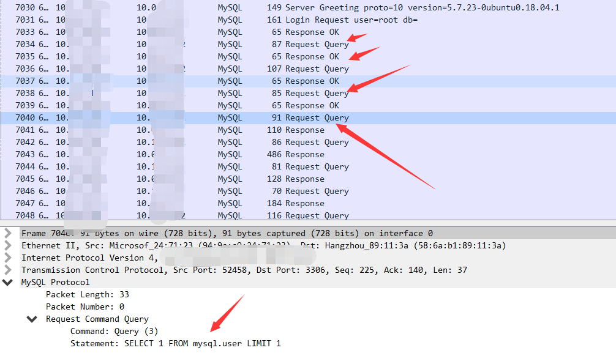The image size is (616, 364).
Task: Select packet 7034 Request Query row
Action: click(308, 44)
